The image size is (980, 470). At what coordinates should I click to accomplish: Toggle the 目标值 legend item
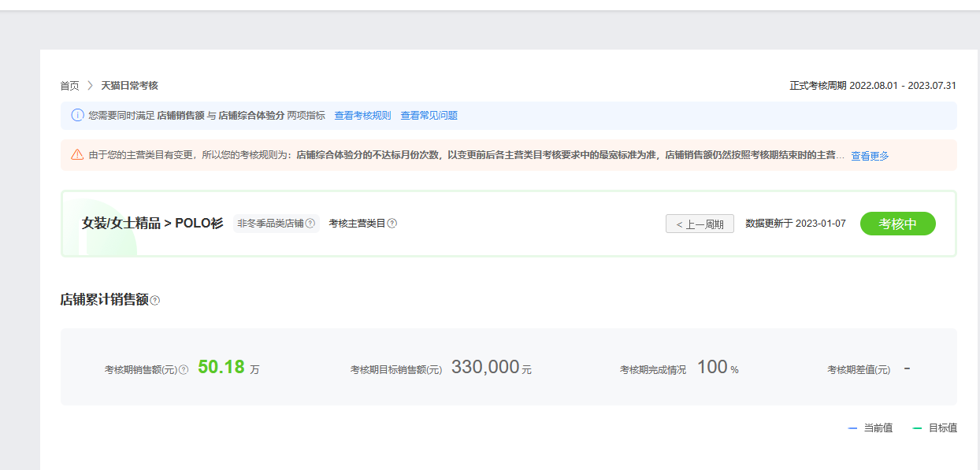(x=935, y=428)
